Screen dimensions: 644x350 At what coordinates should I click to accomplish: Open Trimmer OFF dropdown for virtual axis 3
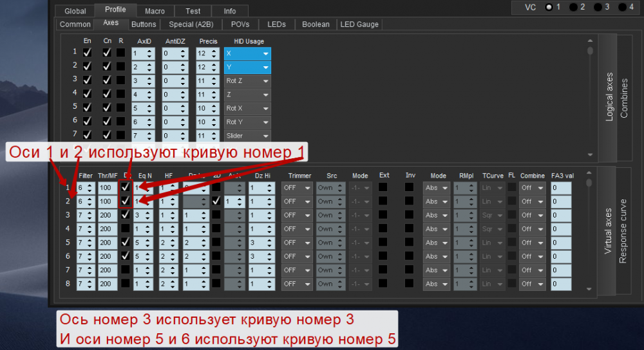(297, 215)
